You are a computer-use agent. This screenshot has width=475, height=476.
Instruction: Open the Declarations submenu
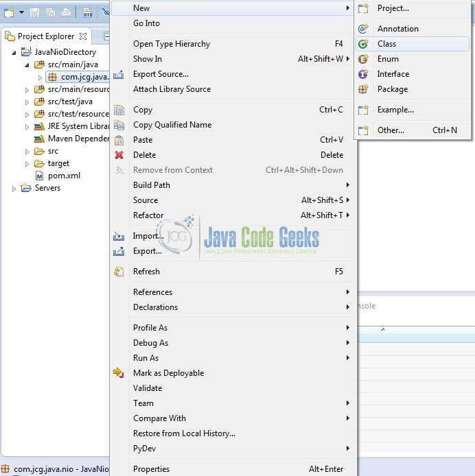tap(232, 307)
